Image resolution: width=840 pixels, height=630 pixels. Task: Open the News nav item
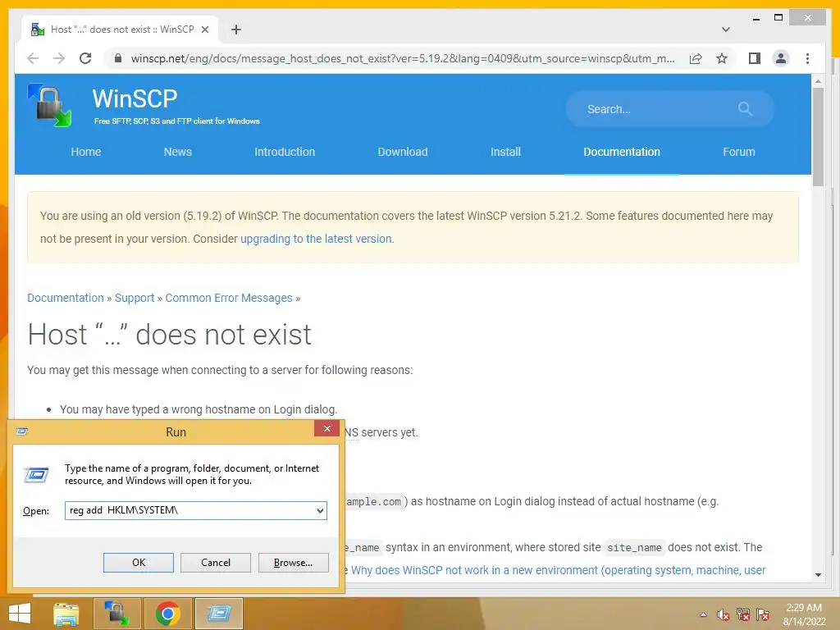pos(178,152)
